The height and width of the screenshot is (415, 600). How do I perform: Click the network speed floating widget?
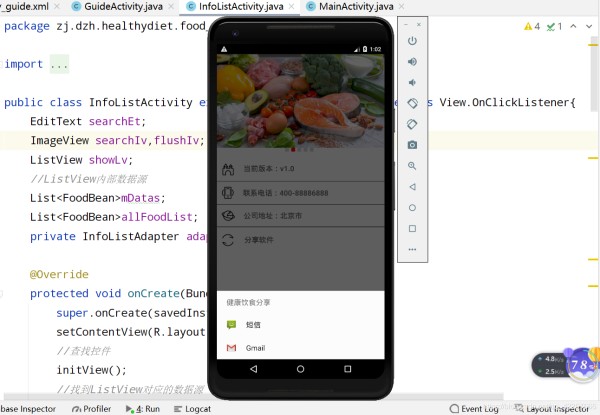[564, 365]
